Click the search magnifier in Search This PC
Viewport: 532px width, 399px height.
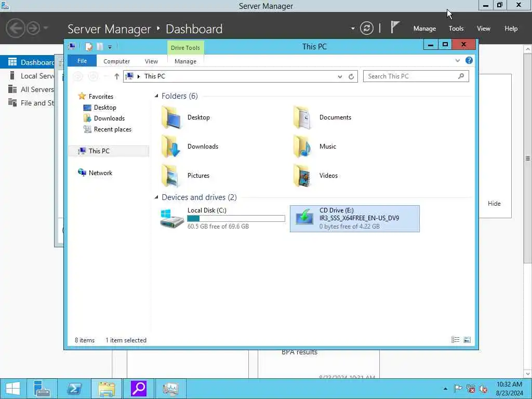461,76
